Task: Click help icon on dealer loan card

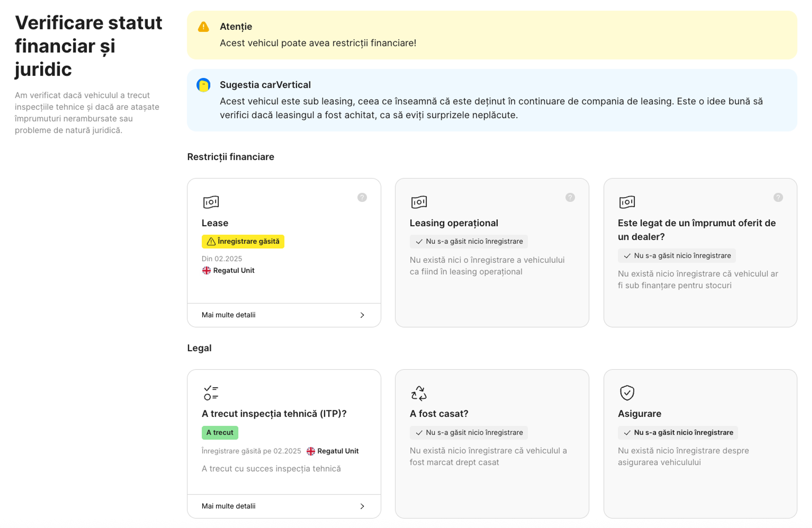Action: coord(778,197)
